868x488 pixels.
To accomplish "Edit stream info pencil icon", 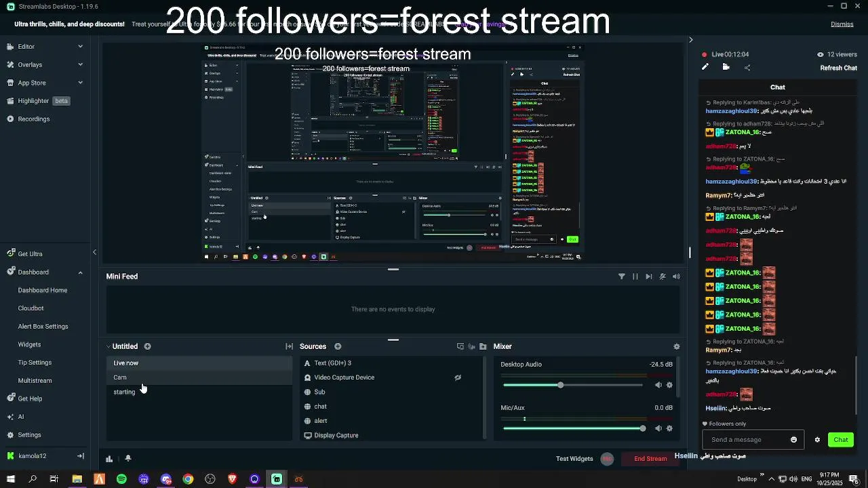I will (x=705, y=67).
